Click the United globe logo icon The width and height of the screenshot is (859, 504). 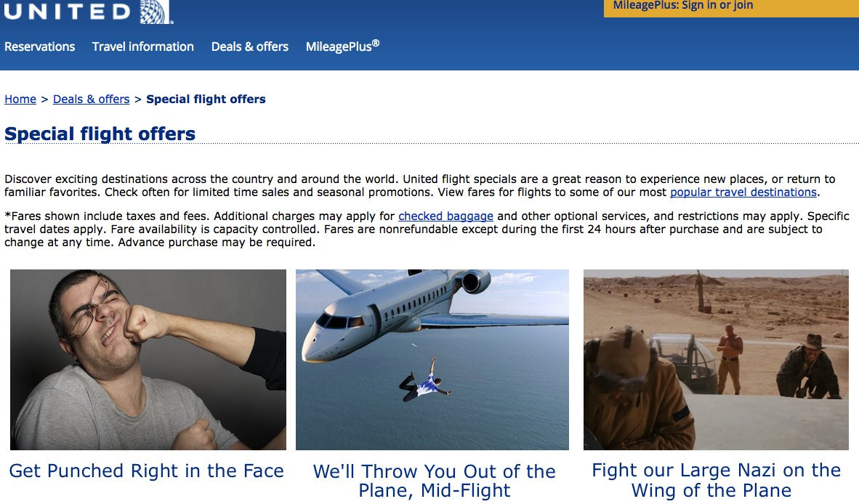(x=156, y=12)
